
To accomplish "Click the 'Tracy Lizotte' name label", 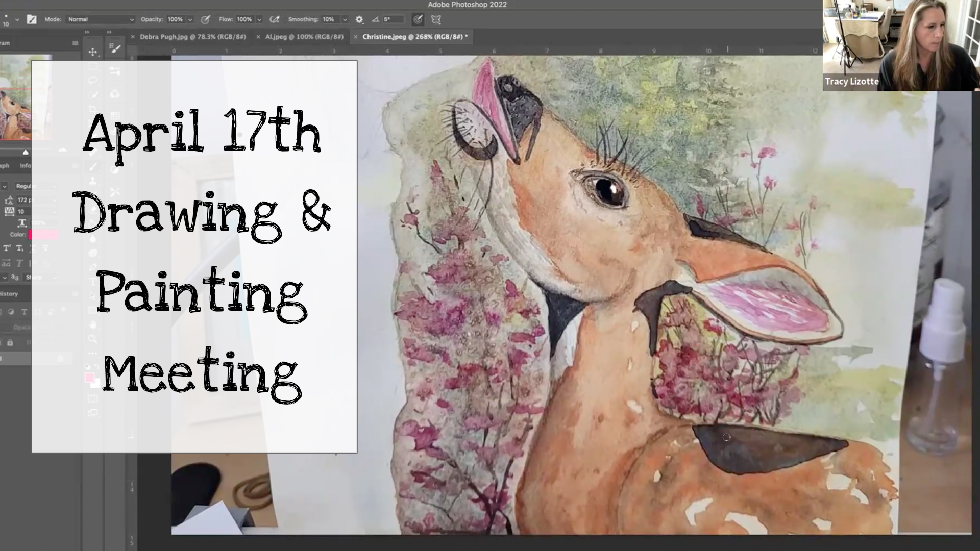I will 852,81.
